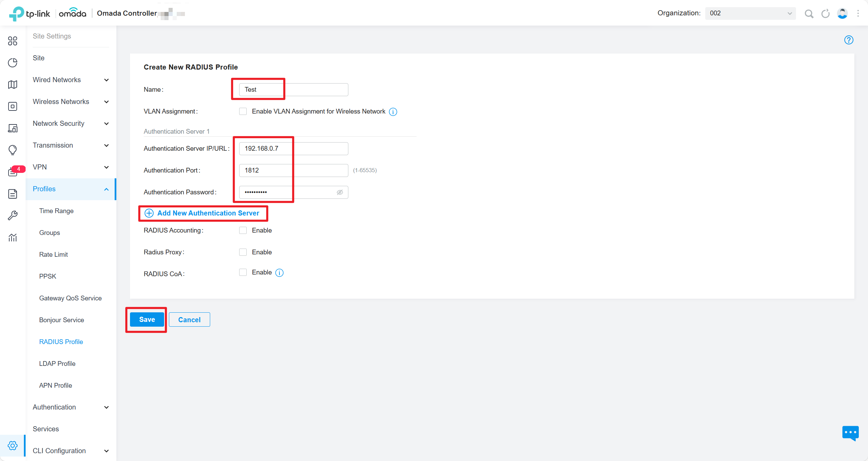Toggle password visibility eye icon
Image resolution: width=868 pixels, height=461 pixels.
tap(340, 192)
